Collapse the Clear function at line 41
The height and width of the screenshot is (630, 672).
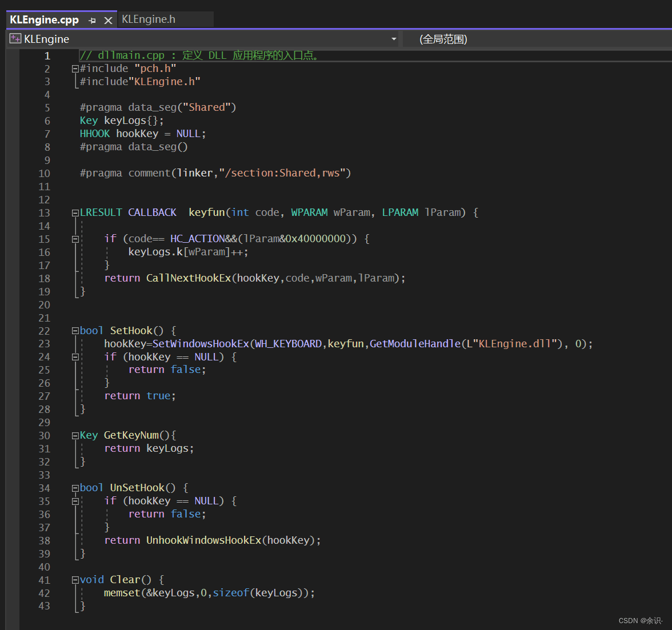pos(75,580)
